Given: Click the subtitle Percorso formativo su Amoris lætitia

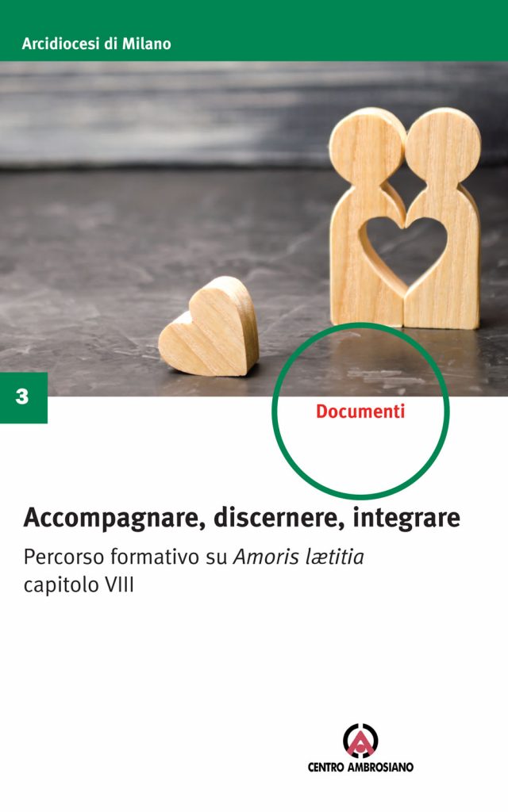Looking at the screenshot, I should pos(194,557).
